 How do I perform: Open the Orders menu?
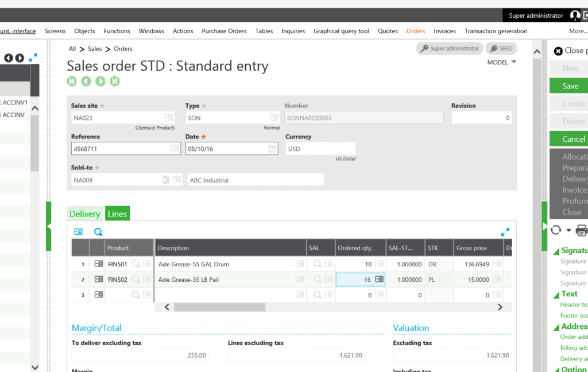coord(416,31)
